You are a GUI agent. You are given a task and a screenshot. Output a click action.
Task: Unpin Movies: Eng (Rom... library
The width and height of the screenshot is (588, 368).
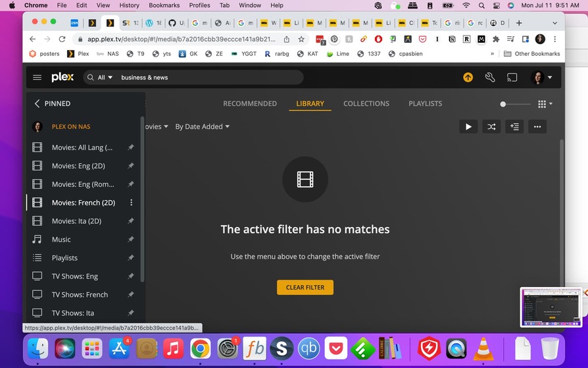point(130,184)
